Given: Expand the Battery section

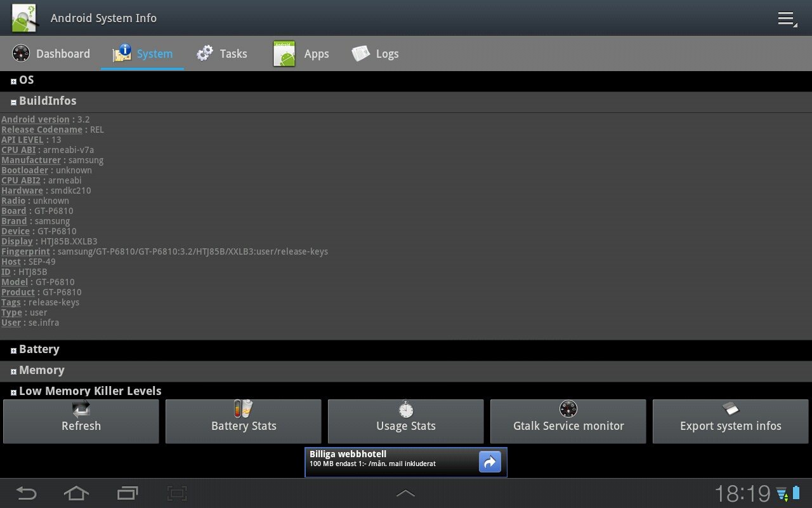Looking at the screenshot, I should [406, 350].
